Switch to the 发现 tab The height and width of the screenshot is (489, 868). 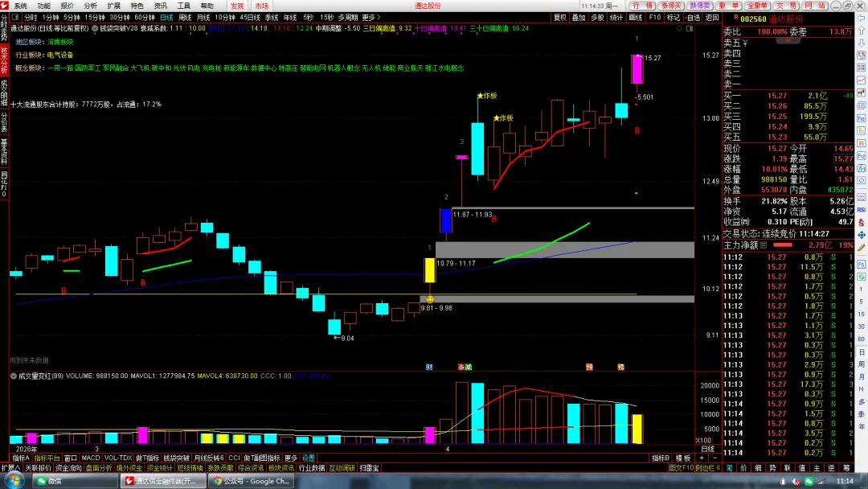click(x=237, y=6)
